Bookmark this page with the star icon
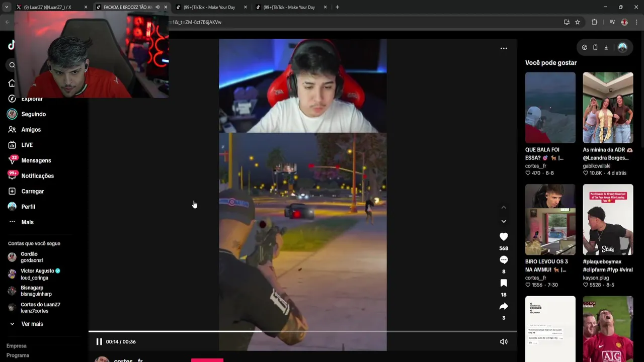The image size is (644, 362). [x=578, y=22]
